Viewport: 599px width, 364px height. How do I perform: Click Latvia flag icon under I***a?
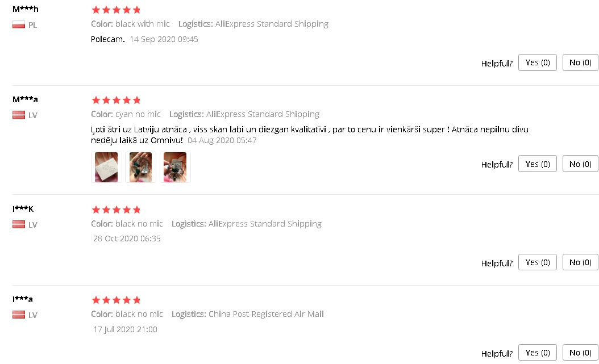coord(19,315)
